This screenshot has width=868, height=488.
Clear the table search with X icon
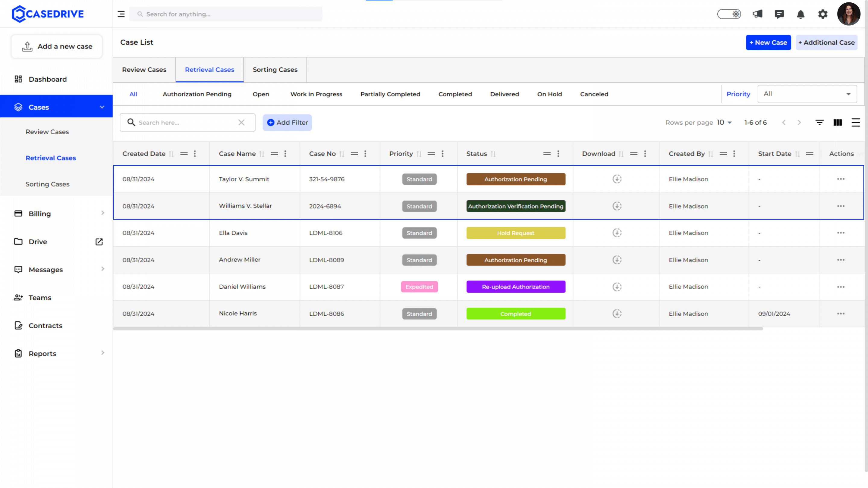[241, 123]
